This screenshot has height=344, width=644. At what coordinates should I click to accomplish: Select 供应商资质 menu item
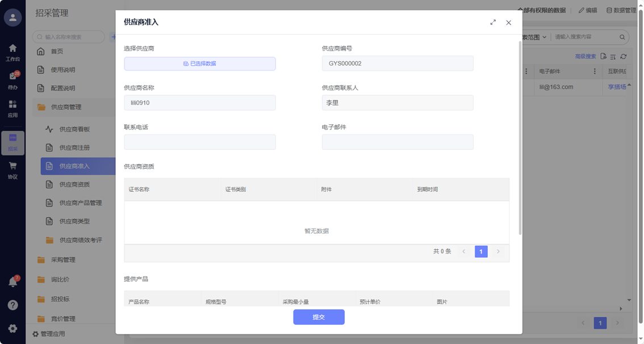74,184
